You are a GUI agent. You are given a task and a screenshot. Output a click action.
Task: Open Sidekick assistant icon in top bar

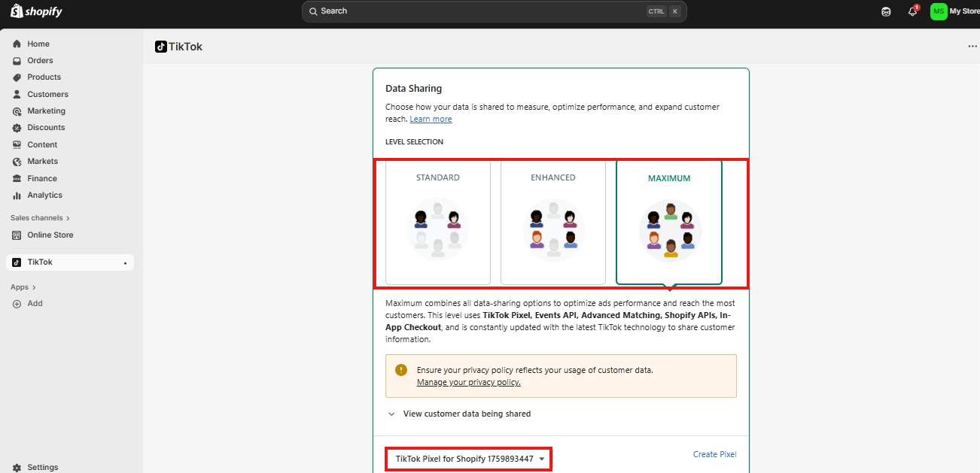pyautogui.click(x=886, y=11)
